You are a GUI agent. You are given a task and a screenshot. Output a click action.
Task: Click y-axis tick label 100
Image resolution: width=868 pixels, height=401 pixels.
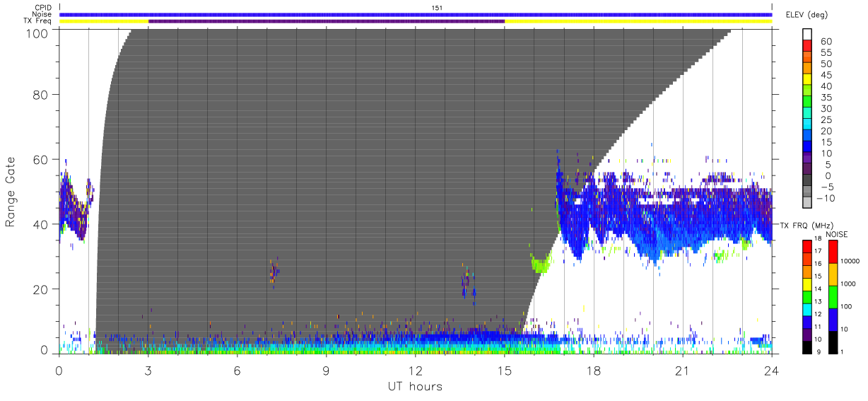pos(39,33)
